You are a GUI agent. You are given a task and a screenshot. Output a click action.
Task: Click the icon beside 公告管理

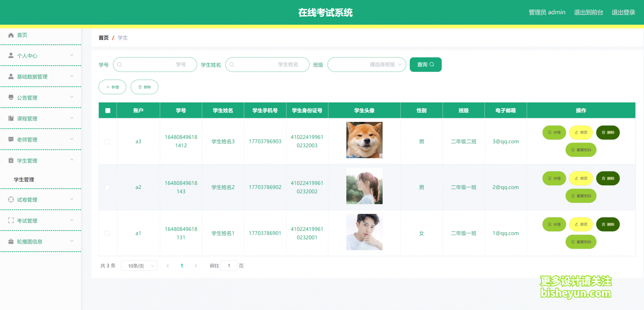11,98
